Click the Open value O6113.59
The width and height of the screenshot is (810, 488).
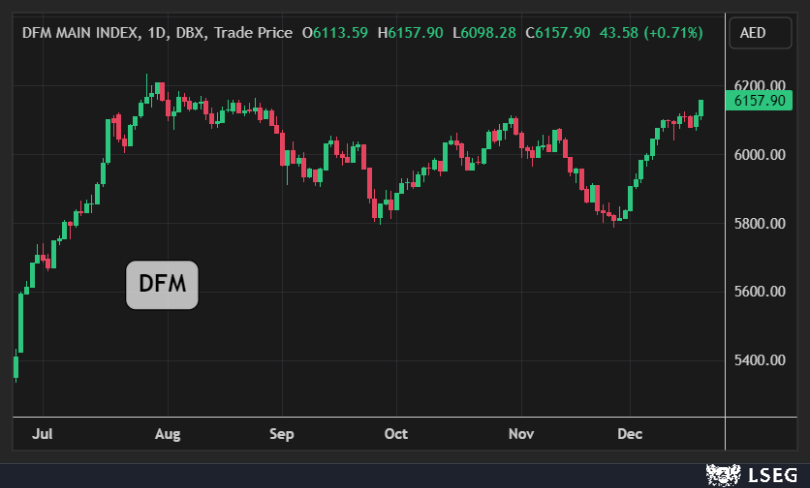click(336, 33)
